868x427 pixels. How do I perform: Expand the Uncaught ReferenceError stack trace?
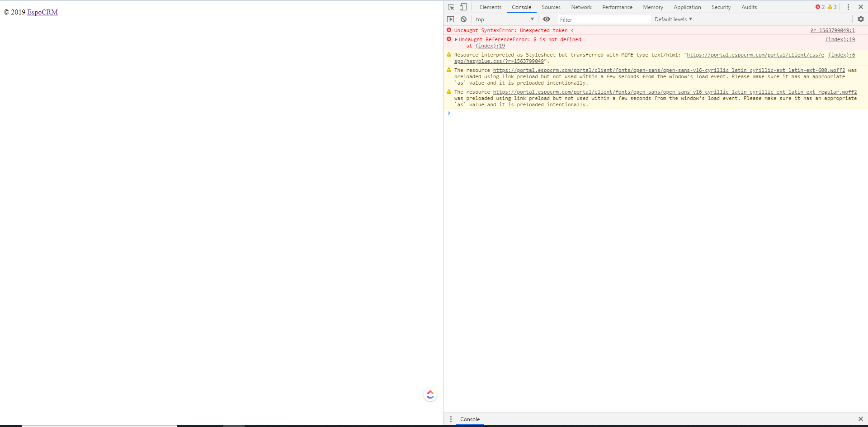456,40
